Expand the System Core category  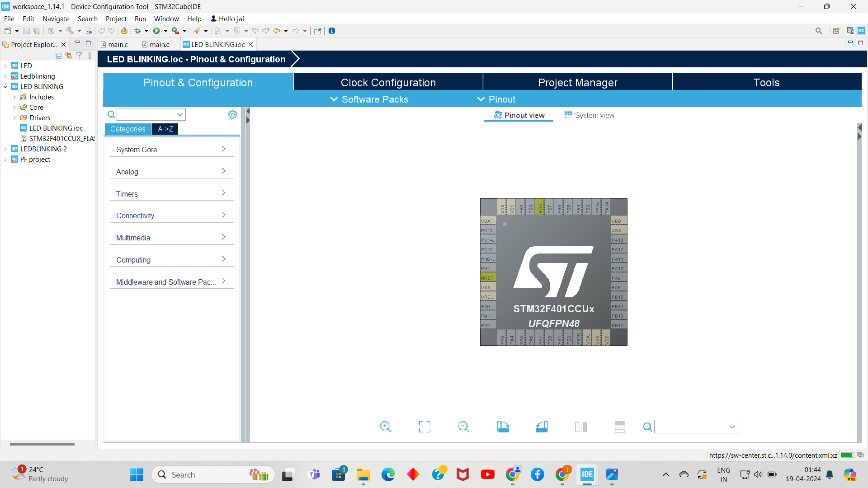point(171,150)
